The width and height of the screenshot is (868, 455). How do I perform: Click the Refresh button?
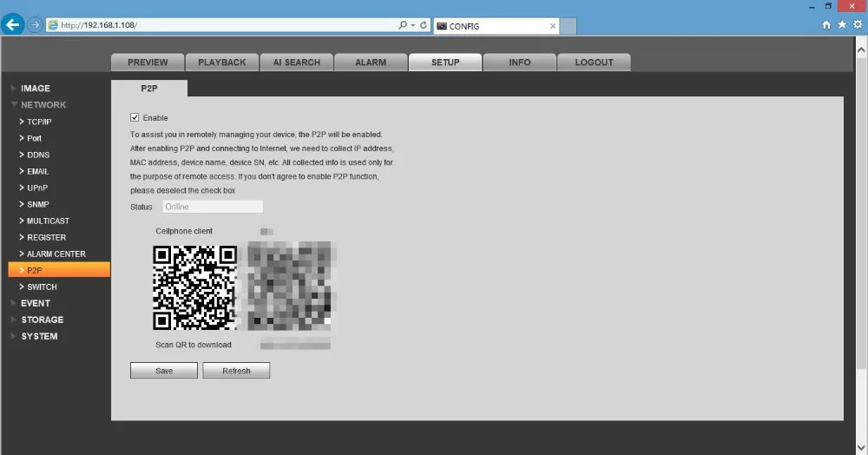[236, 370]
